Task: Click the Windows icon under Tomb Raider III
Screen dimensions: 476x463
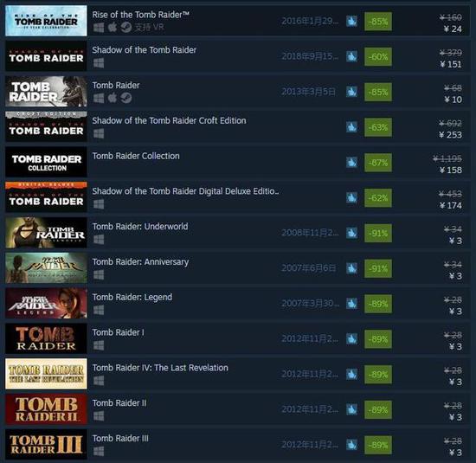Action: click(x=99, y=451)
